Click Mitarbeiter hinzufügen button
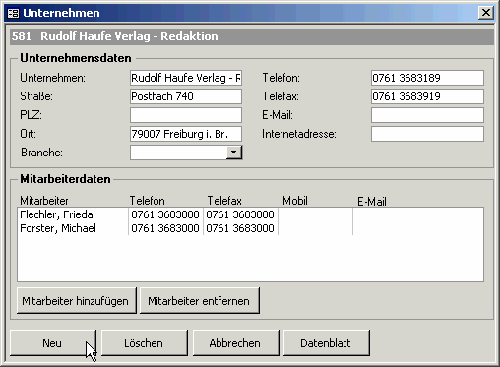Screen dimensions: 500x367 click(76, 301)
